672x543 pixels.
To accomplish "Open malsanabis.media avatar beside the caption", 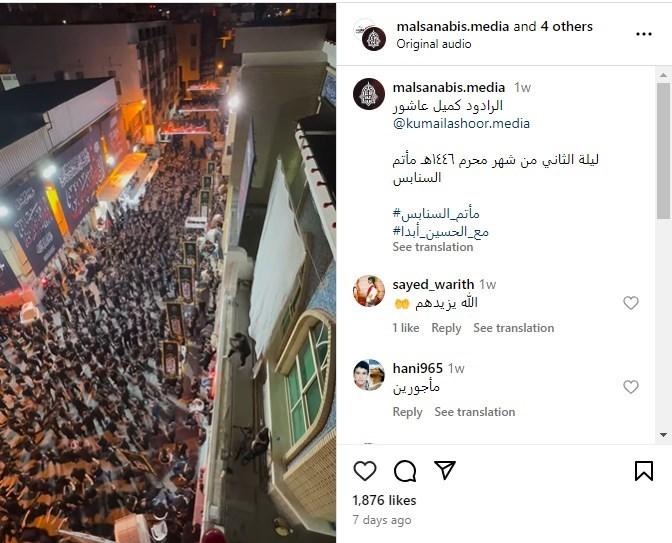I will click(x=369, y=94).
